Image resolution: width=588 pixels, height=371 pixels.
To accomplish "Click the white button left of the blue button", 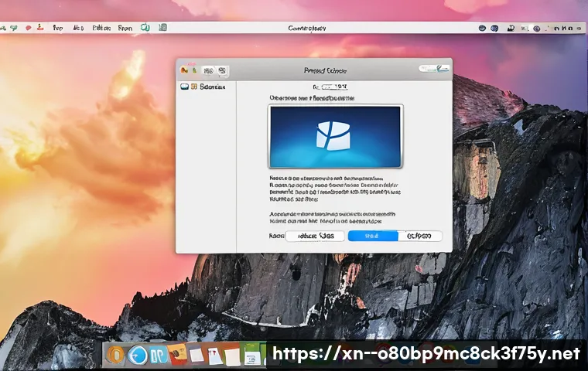I will 316,236.
